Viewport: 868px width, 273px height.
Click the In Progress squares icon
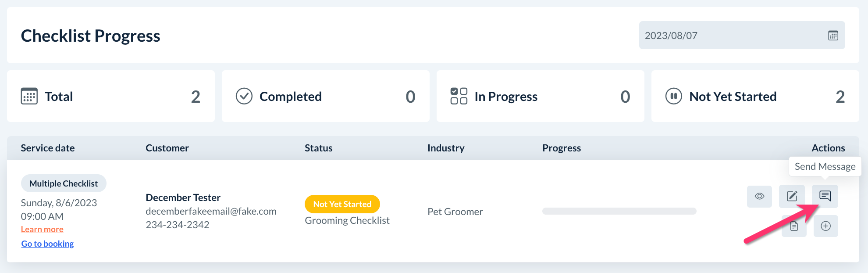coord(459,96)
